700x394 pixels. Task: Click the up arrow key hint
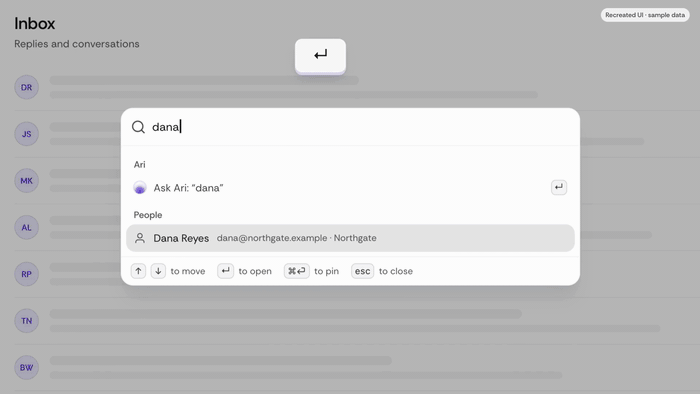point(138,271)
